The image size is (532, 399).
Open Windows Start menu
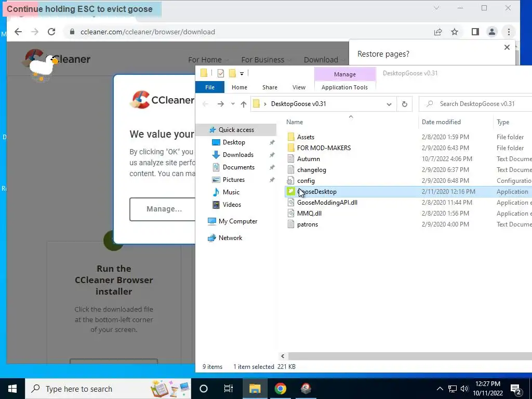click(x=12, y=389)
